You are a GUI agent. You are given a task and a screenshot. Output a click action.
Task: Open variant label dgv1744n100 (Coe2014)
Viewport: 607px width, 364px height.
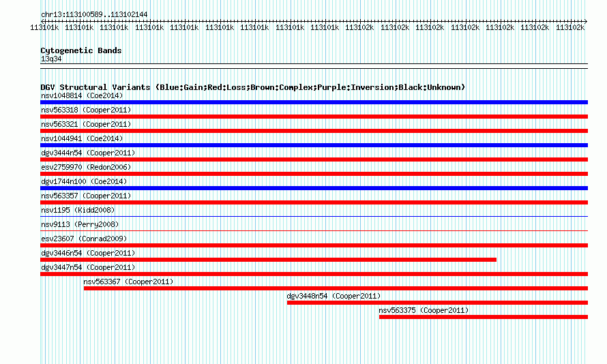[x=84, y=181]
